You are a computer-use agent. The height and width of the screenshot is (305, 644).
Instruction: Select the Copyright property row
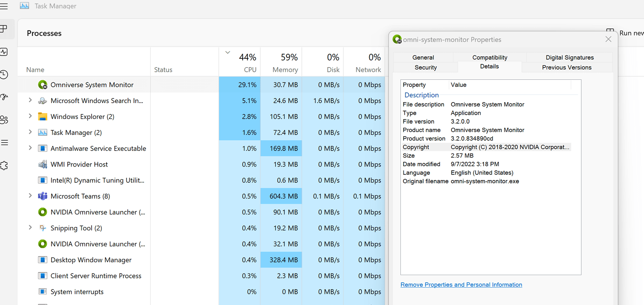(x=467, y=147)
